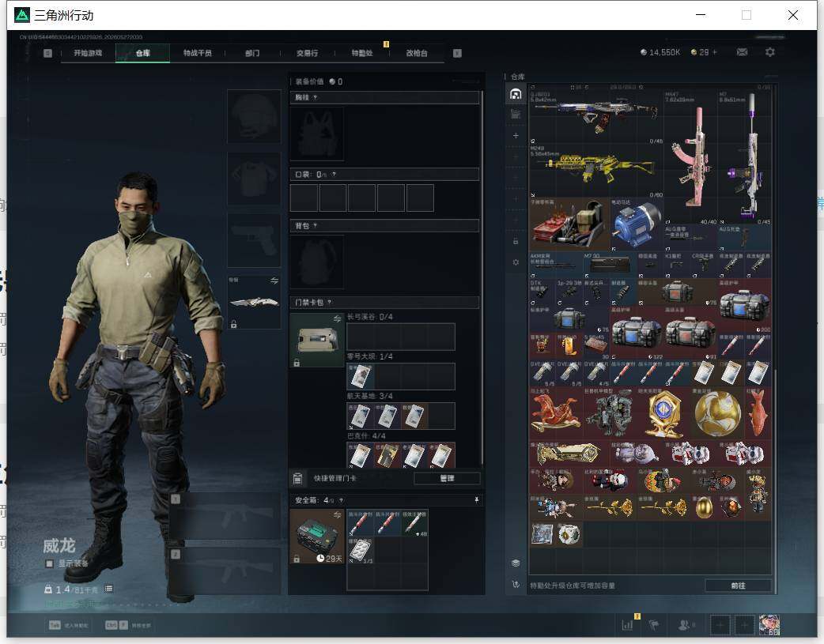Select the red horse statue collectible
The width and height of the screenshot is (824, 644).
[556, 413]
